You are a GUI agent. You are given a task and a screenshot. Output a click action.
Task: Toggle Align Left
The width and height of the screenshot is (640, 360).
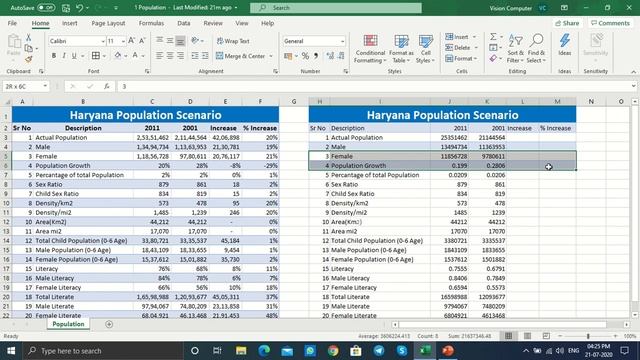[160, 56]
